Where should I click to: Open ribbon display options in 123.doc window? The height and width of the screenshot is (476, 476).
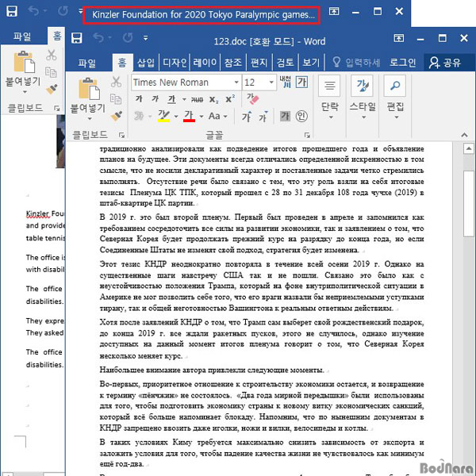click(398, 38)
